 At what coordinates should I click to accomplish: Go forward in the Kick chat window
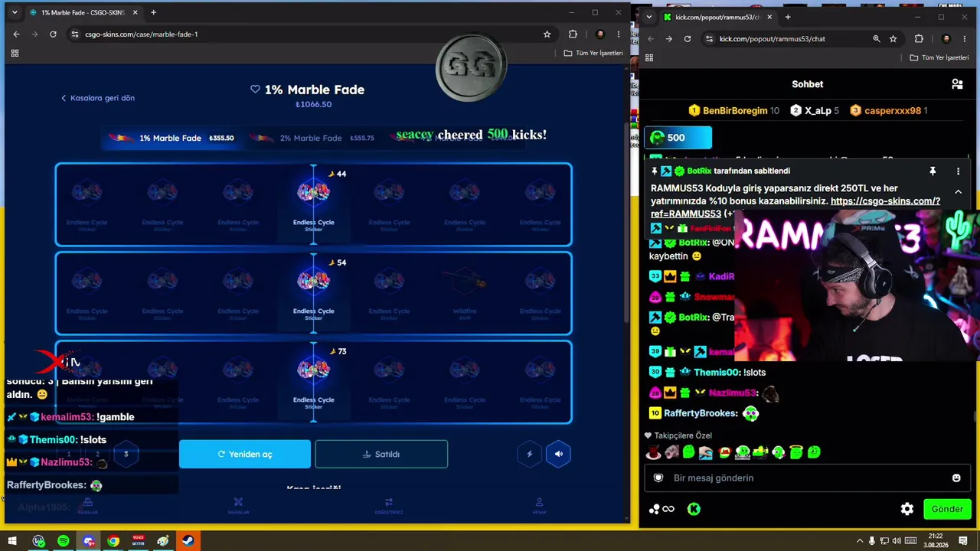[x=668, y=38]
